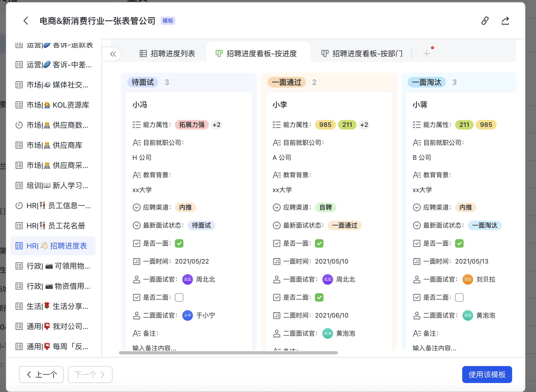The width and height of the screenshot is (536, 392).
Task: Copy the template link with the chain icon
Action: [485, 21]
